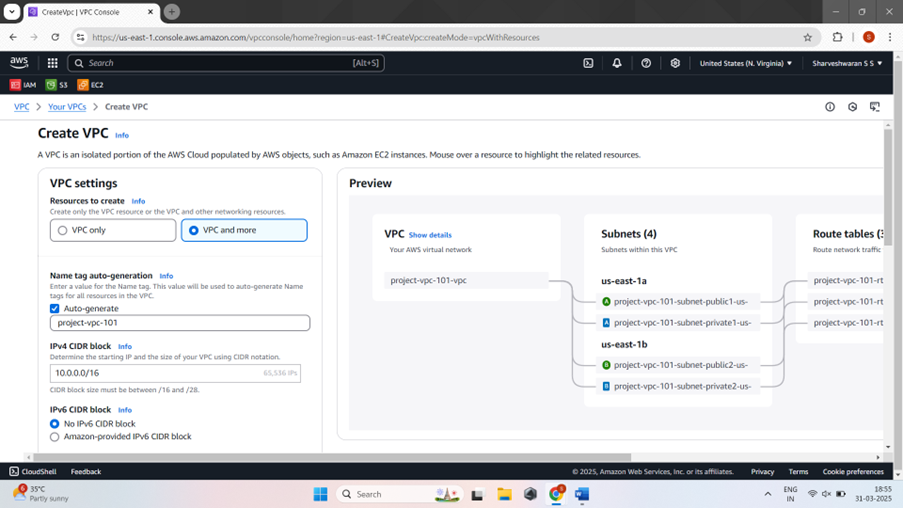This screenshot has height=508, width=903.
Task: Open Feedback in the footer
Action: point(86,472)
